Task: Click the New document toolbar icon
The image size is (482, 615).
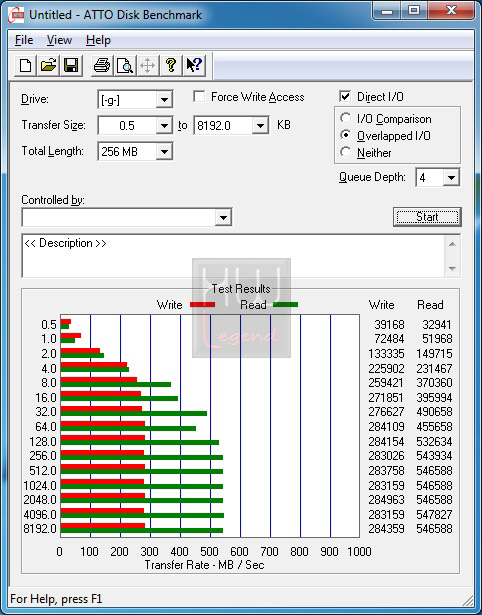Action: click(x=25, y=66)
